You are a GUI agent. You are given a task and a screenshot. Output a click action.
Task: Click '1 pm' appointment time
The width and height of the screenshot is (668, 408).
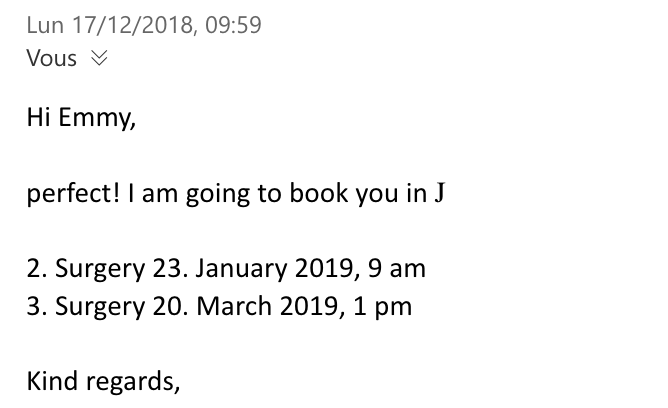[383, 307]
